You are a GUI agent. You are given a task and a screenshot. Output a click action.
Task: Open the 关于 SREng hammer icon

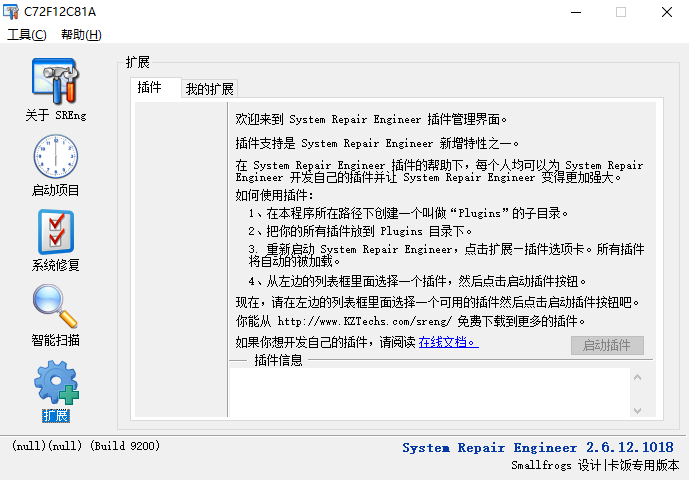(x=55, y=81)
